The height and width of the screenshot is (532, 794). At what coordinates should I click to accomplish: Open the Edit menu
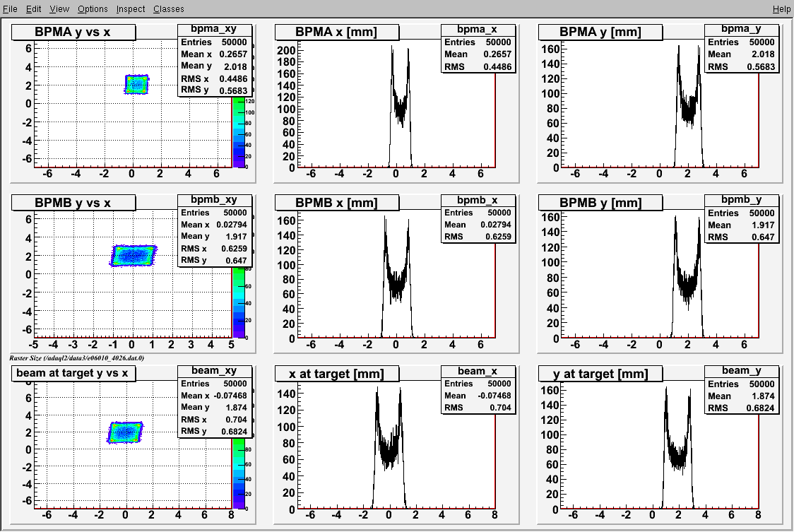33,8
